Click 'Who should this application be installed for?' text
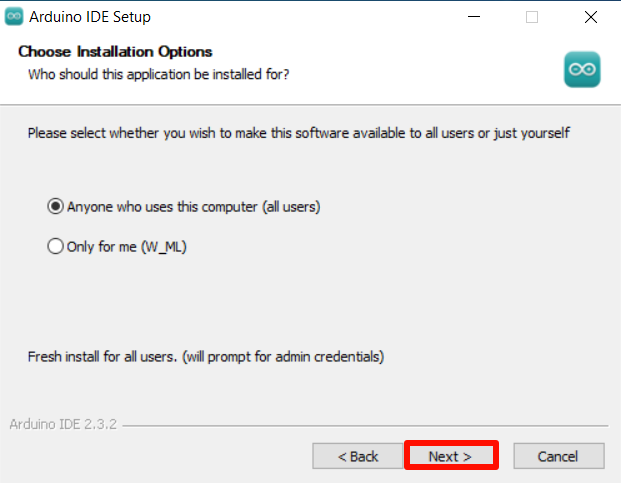 click(158, 74)
